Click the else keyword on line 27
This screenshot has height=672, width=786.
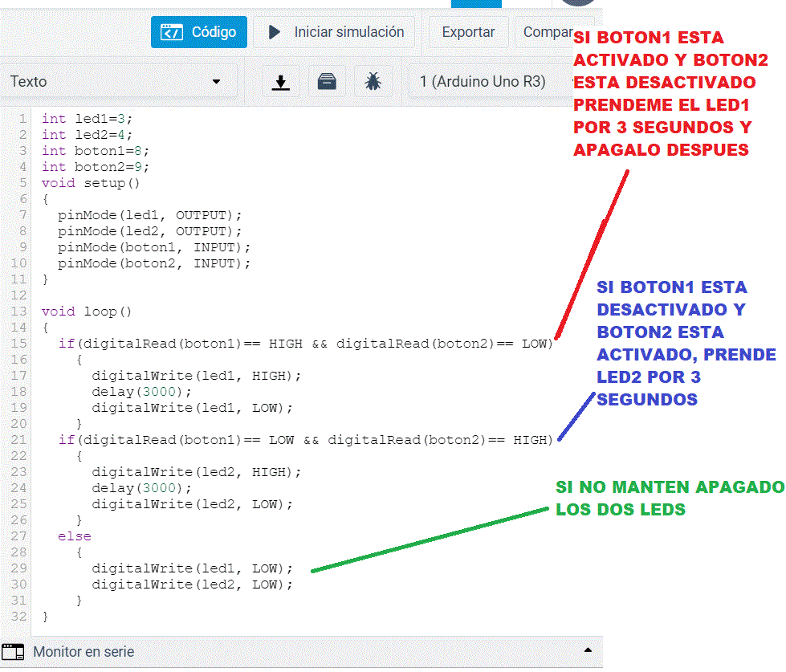coord(75,536)
